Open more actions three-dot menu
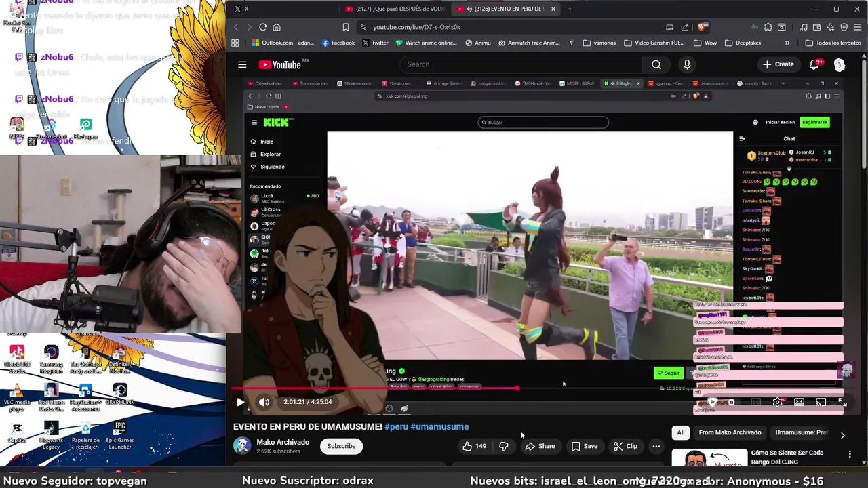This screenshot has height=488, width=868. click(656, 446)
